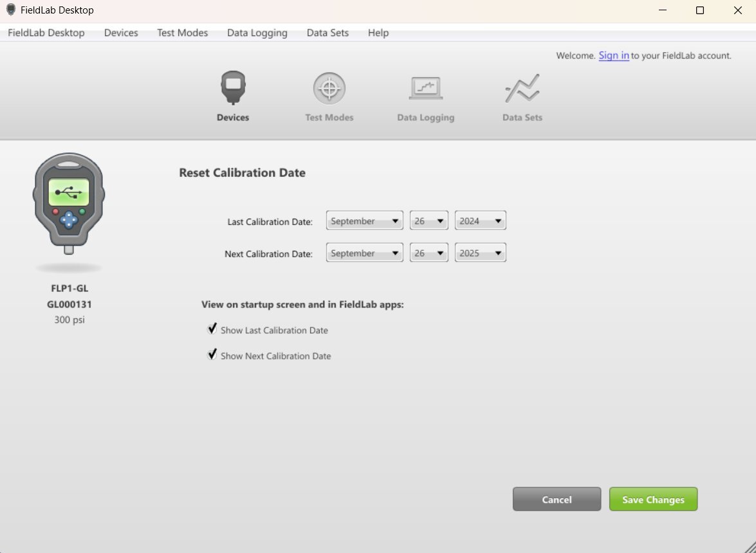Open the Help menu
Image resolution: width=756 pixels, height=553 pixels.
click(x=378, y=33)
